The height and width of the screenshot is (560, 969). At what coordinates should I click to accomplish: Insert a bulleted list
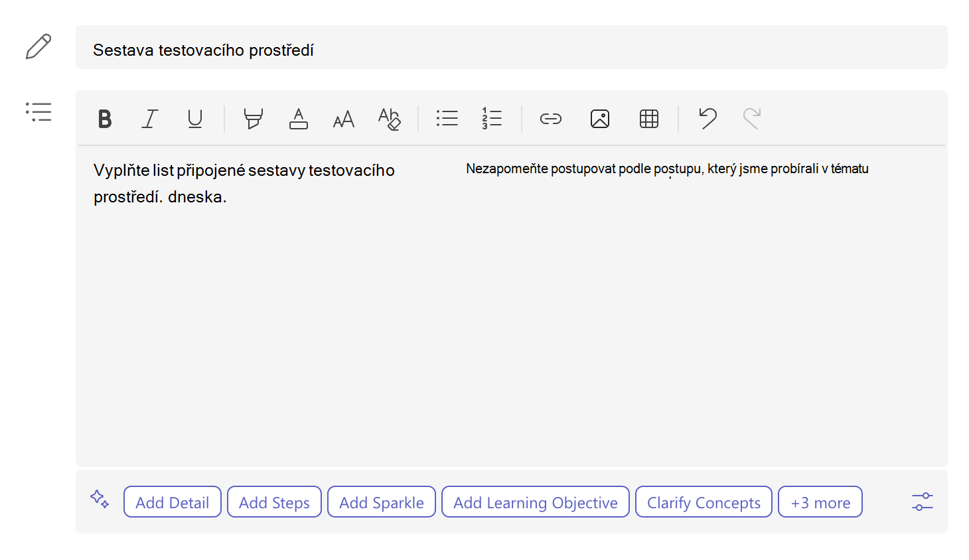coord(447,119)
